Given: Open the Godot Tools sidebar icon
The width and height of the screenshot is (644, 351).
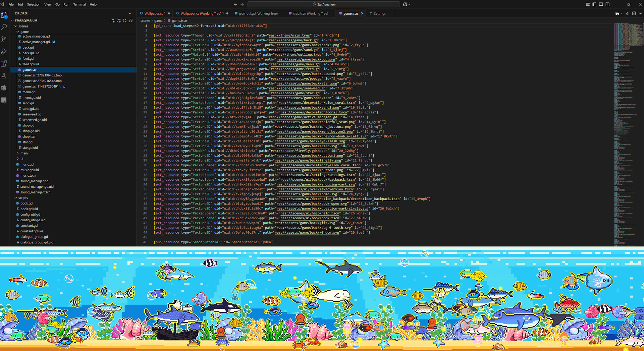Looking at the screenshot, I should [4, 88].
